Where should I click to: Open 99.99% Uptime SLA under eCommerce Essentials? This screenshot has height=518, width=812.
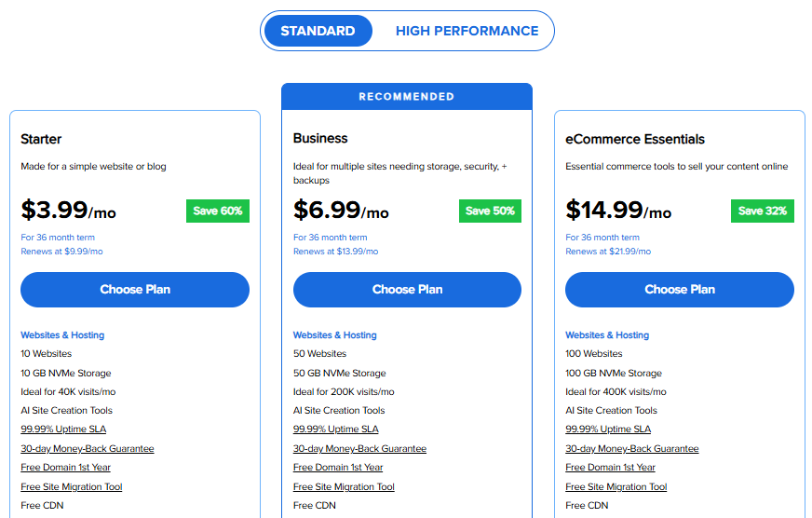[x=608, y=429]
